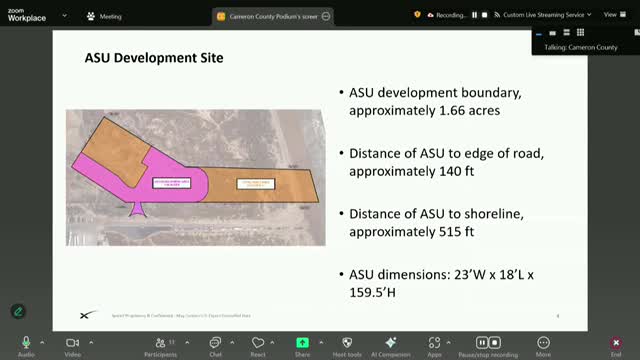Viewport: 640px width, 360px height.
Task: Click the green Share screen button
Action: click(302, 347)
